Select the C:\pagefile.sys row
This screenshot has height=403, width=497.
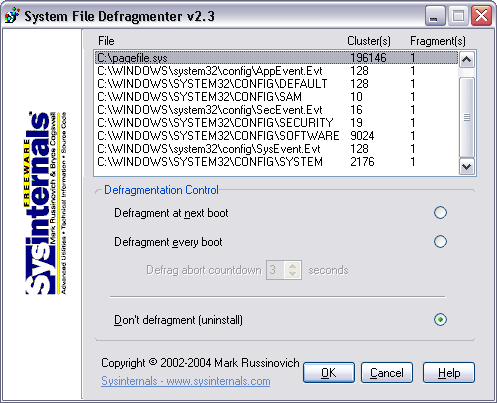pos(277,58)
